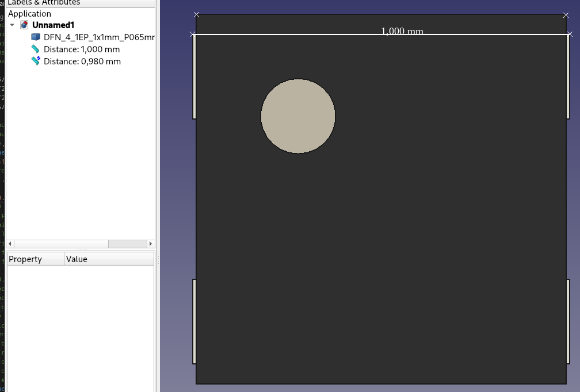Click the upper-right measurement point X marker
The height and width of the screenshot is (392, 580).
pyautogui.click(x=566, y=15)
